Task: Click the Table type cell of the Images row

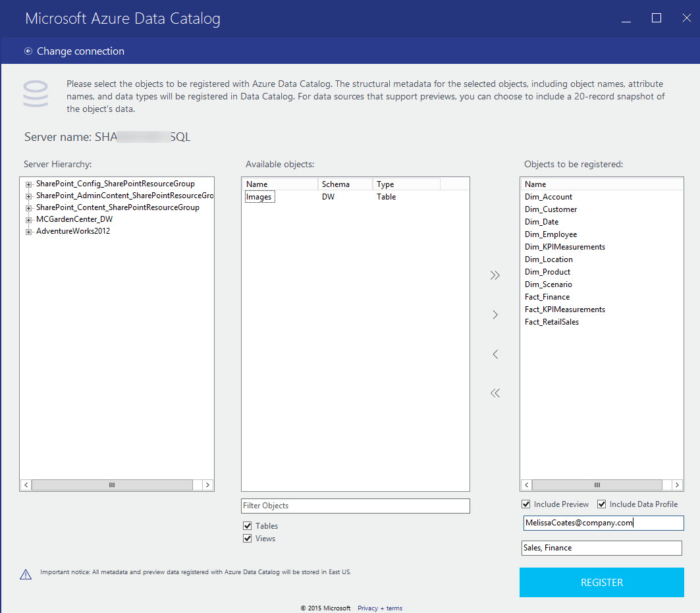Action: click(386, 197)
